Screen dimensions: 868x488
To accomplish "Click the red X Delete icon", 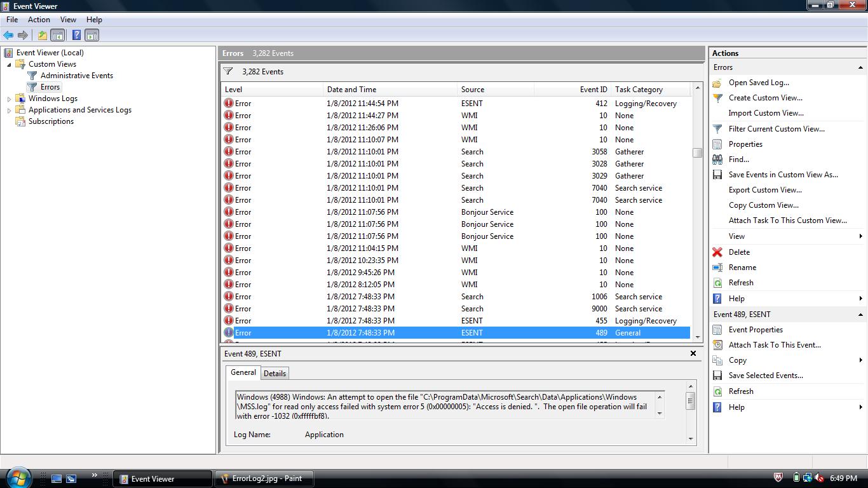I will (717, 252).
